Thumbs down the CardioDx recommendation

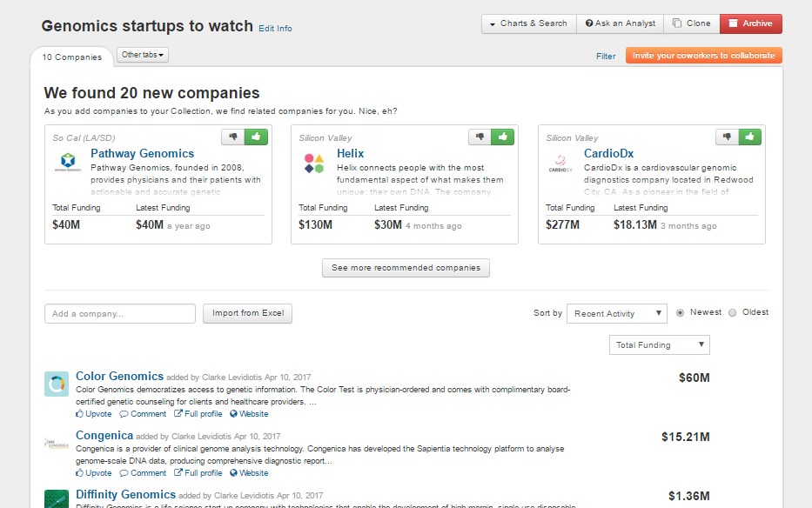[x=728, y=137]
